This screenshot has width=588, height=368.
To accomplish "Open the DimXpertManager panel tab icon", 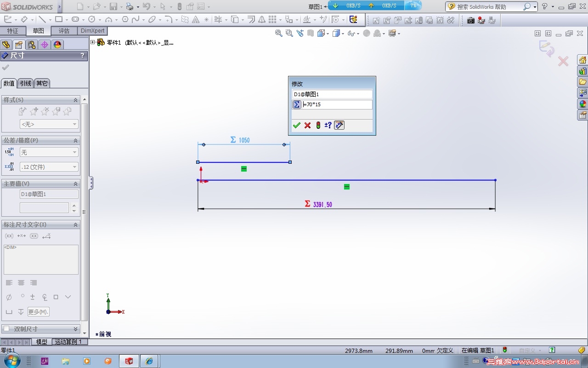I will click(x=44, y=45).
